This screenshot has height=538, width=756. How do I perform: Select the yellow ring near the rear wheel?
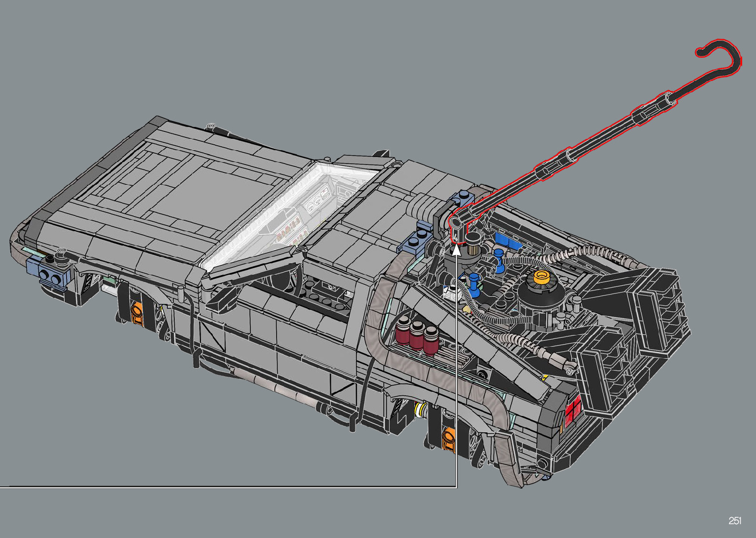coord(421,409)
